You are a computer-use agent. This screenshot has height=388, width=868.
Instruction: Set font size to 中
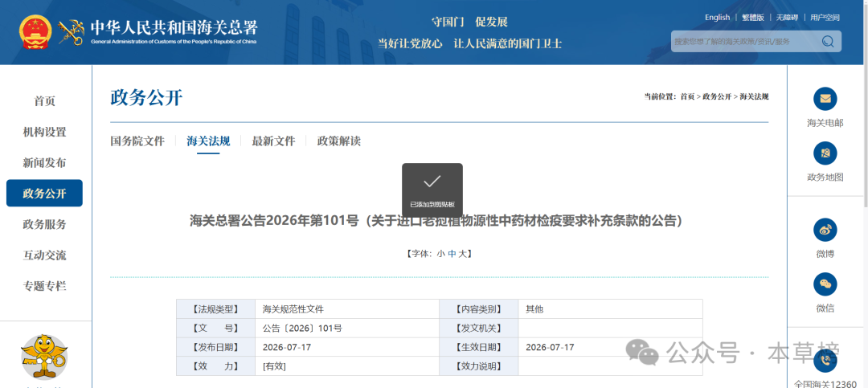click(452, 254)
